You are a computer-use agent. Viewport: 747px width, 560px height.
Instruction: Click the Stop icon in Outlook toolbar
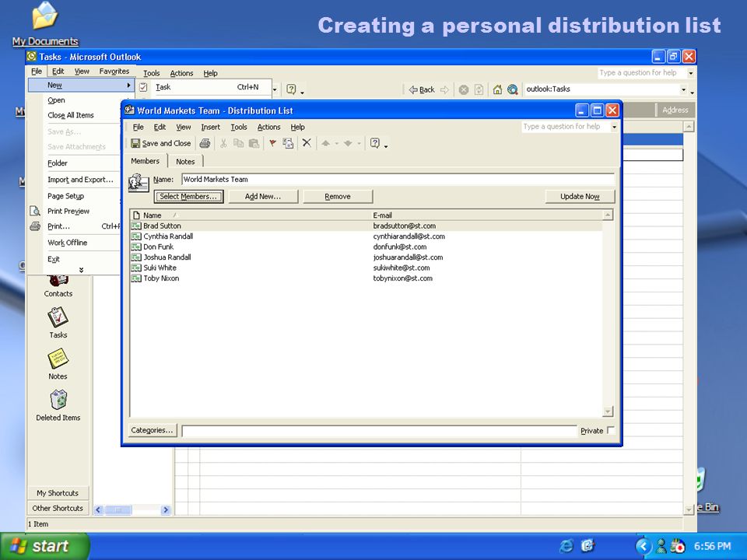pyautogui.click(x=464, y=89)
